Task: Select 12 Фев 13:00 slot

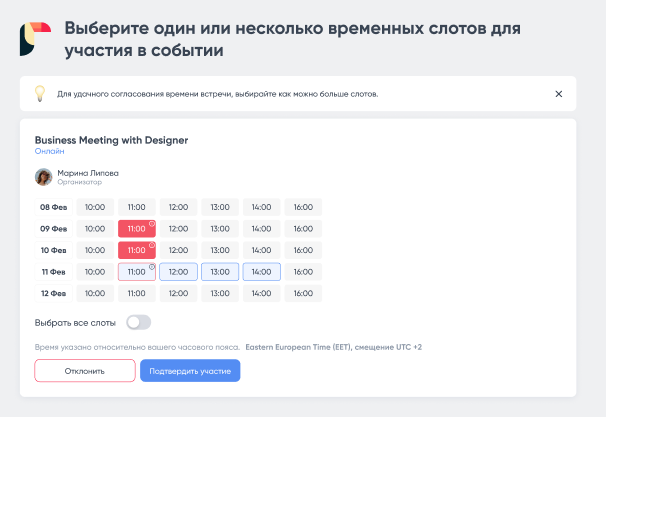Action: 220,293
